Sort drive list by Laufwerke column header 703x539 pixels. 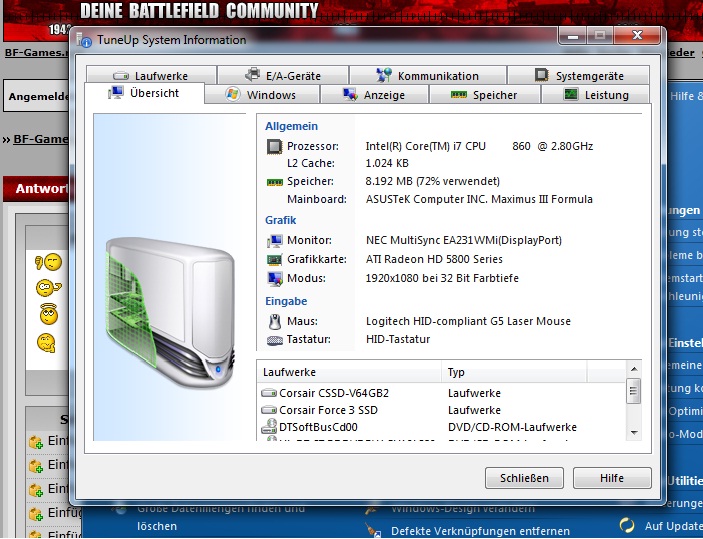click(349, 372)
